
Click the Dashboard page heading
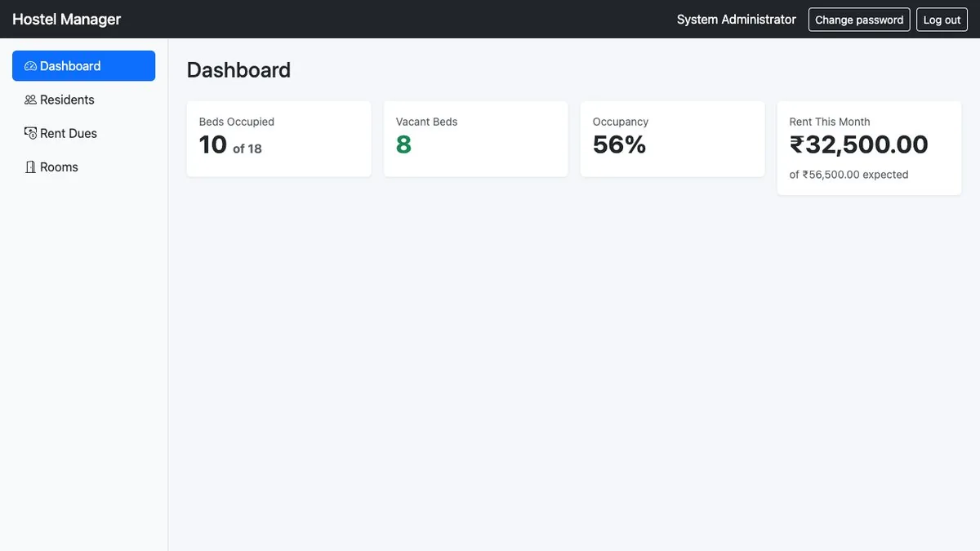[x=238, y=70]
